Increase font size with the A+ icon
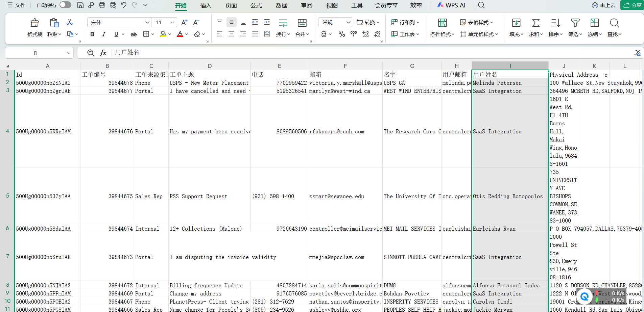Screen dimensions: 644x312 pos(184,22)
